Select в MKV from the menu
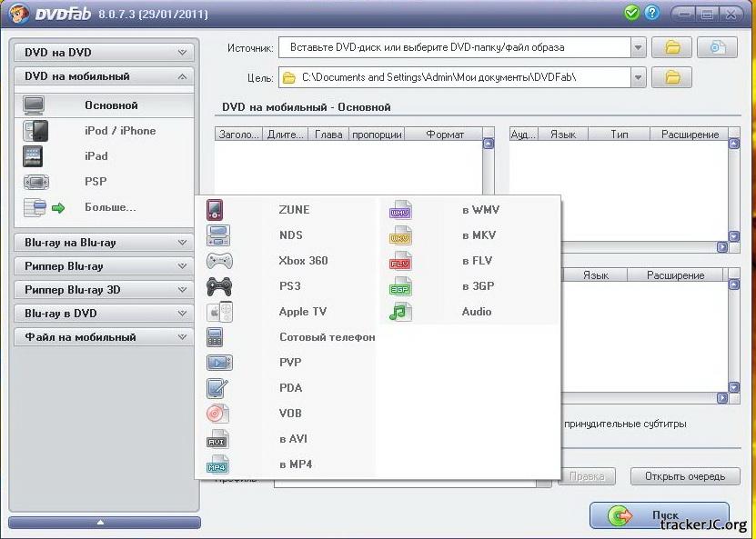756x539 pixels. tap(479, 235)
